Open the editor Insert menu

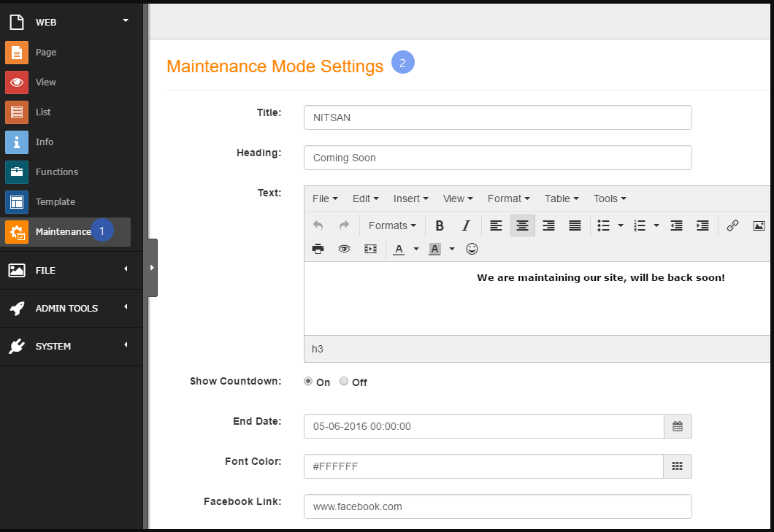point(410,198)
